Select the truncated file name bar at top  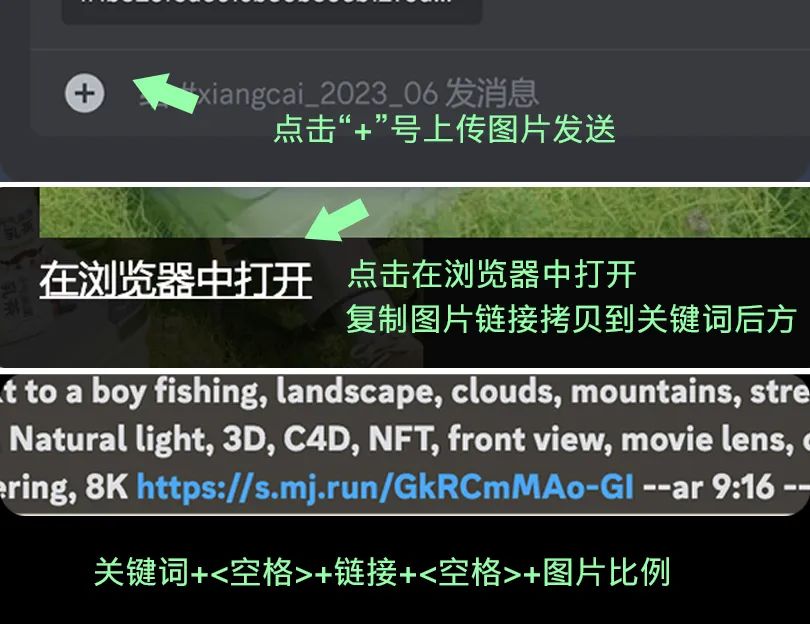[272, 10]
